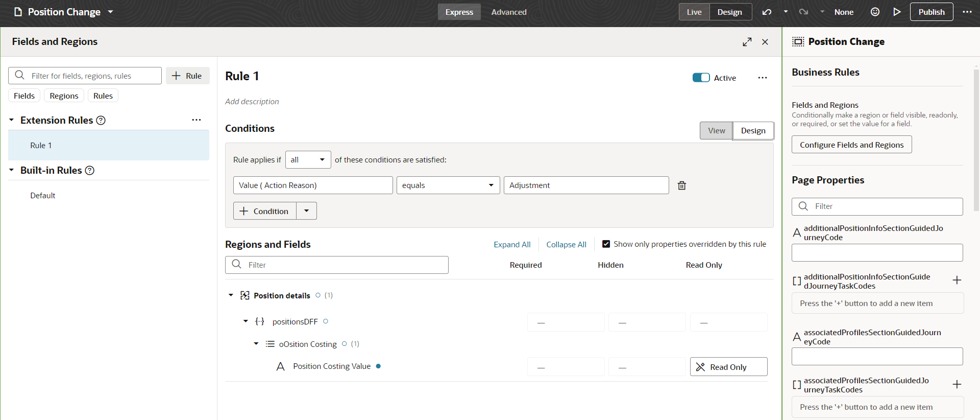Viewport: 980px width, 420px height.
Task: Delete the Action Reason condition with the trash icon
Action: pyautogui.click(x=682, y=185)
